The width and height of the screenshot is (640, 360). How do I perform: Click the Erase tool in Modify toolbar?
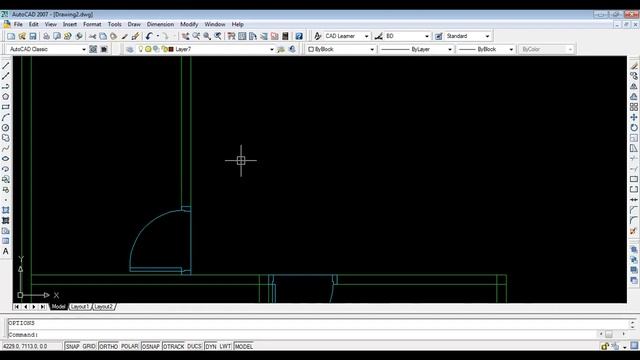(633, 66)
